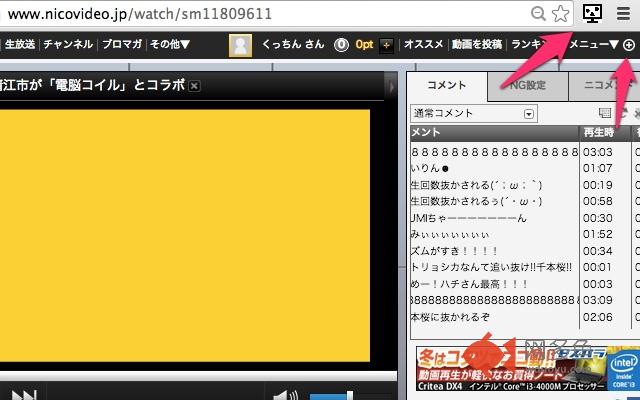
Task: Open the Chrome hamburger menu
Action: coord(623,13)
